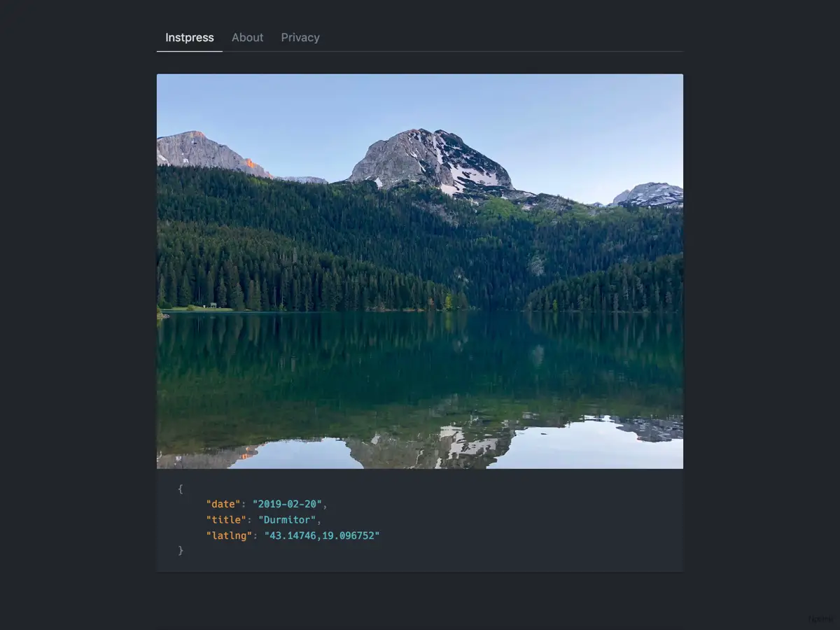Select the "43.14746,19.096752" coordinates value
Image resolution: width=840 pixels, height=630 pixels.
coord(322,535)
